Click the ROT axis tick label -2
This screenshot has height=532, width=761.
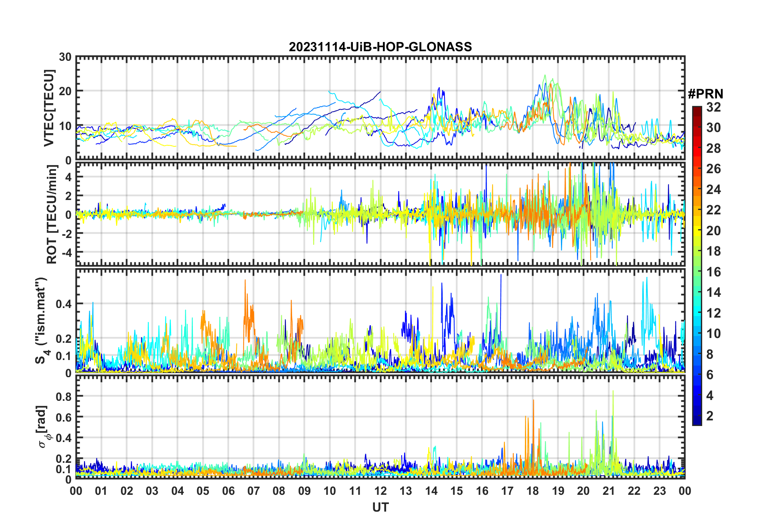(x=67, y=234)
